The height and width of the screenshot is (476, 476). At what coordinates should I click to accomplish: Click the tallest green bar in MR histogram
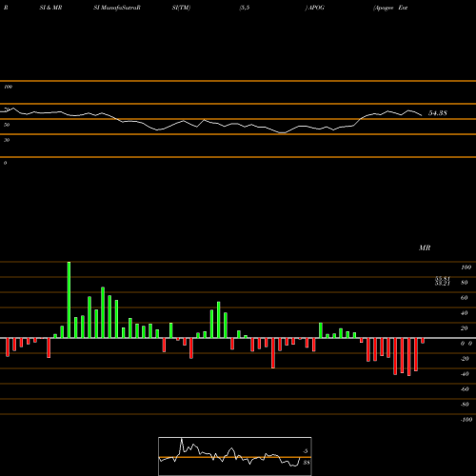[x=69, y=300]
